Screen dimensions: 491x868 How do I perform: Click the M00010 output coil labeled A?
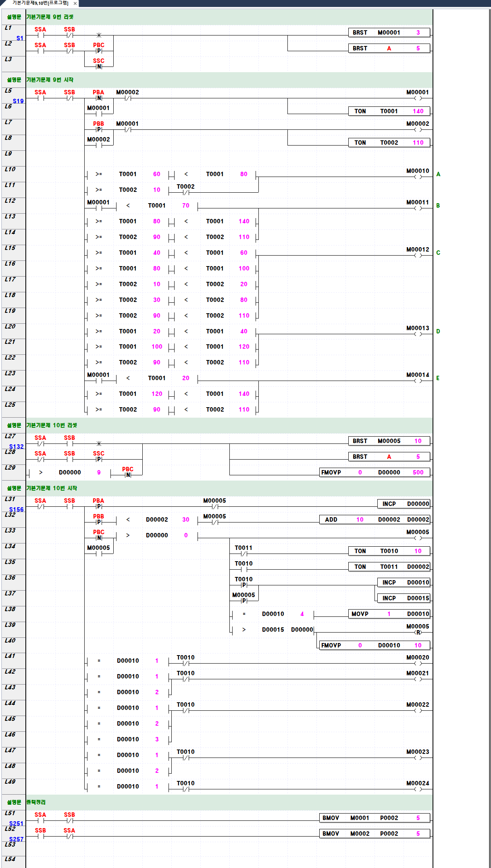[418, 177]
